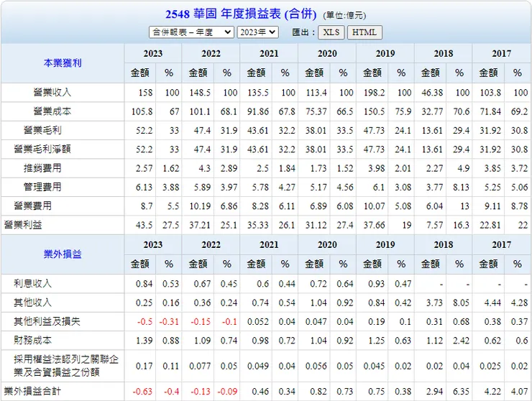Open the 業外損益 section link

point(63,254)
